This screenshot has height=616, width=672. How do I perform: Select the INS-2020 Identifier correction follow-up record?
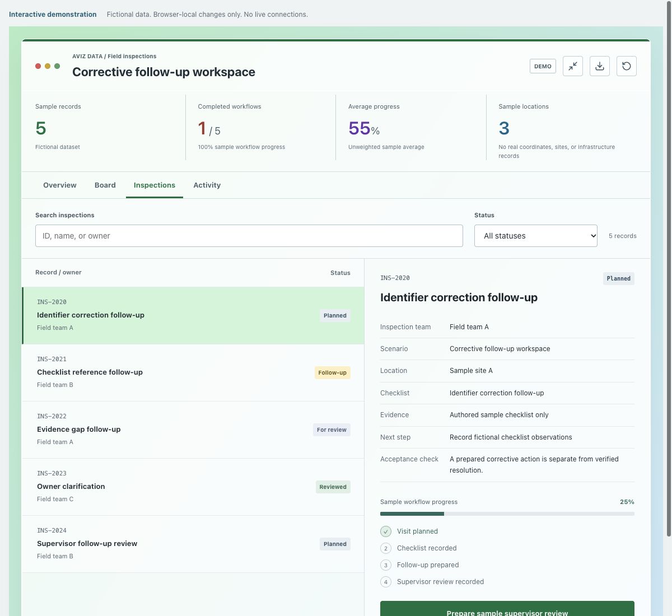pos(193,315)
